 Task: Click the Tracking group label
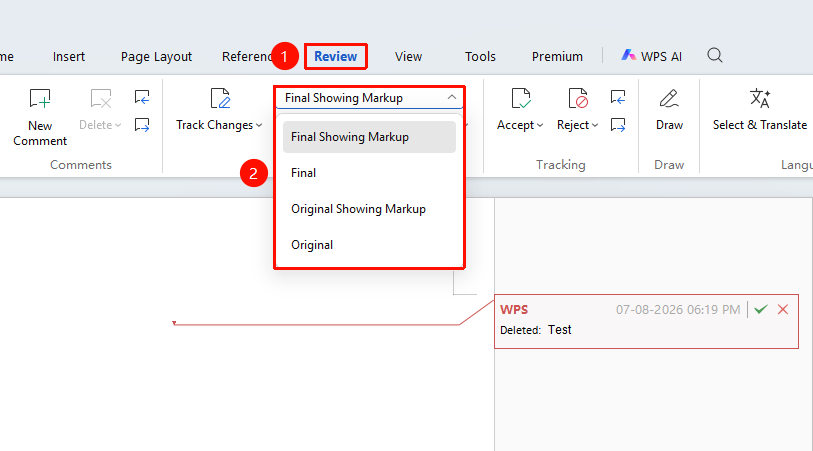click(560, 165)
